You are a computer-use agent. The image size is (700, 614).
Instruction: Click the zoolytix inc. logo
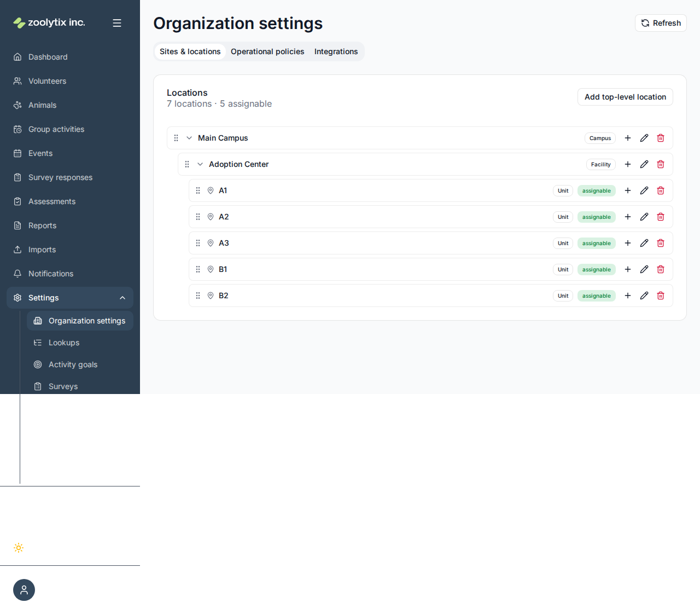pyautogui.click(x=49, y=22)
